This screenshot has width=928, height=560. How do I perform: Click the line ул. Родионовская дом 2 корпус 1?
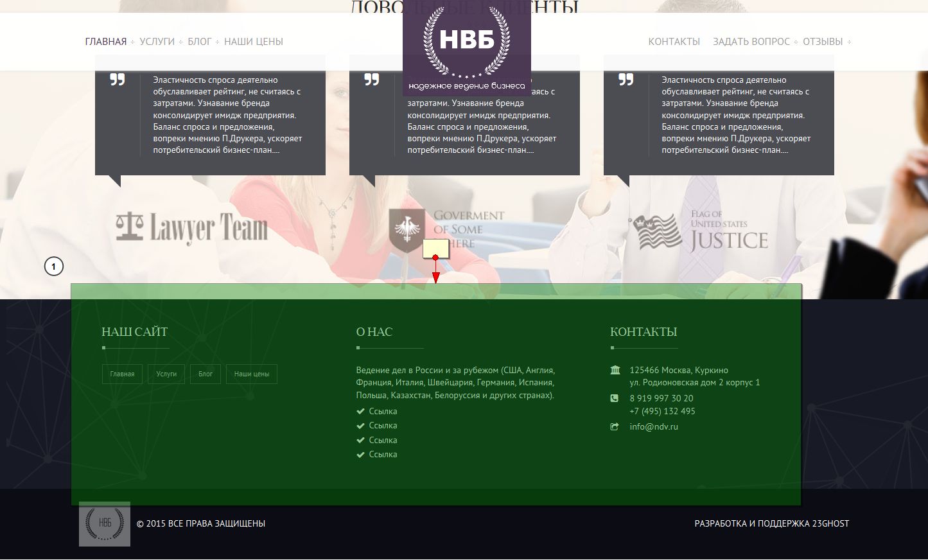pyautogui.click(x=695, y=382)
